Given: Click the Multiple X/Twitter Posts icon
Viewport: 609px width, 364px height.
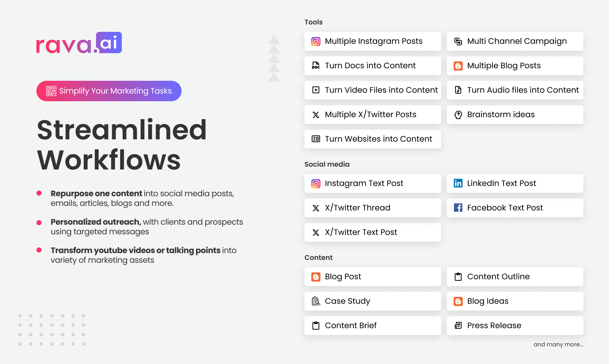Looking at the screenshot, I should [x=316, y=114].
